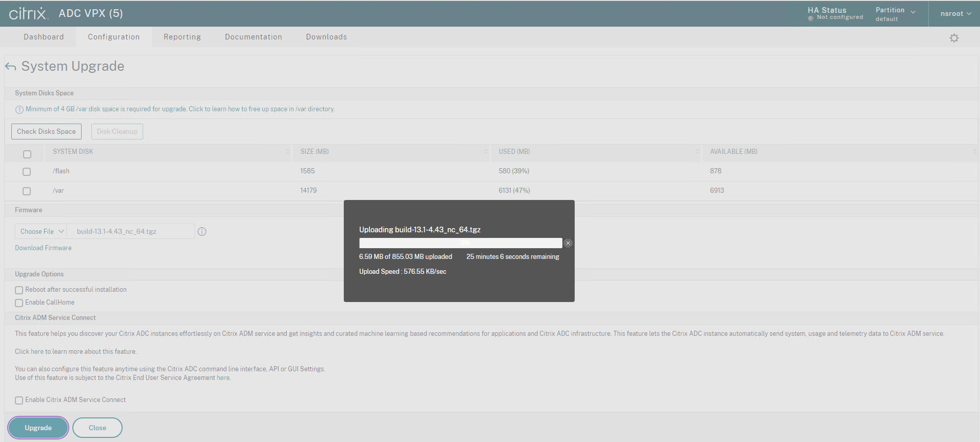Click the AVAILABLE (MB) column header
The height and width of the screenshot is (442, 980).
point(734,152)
